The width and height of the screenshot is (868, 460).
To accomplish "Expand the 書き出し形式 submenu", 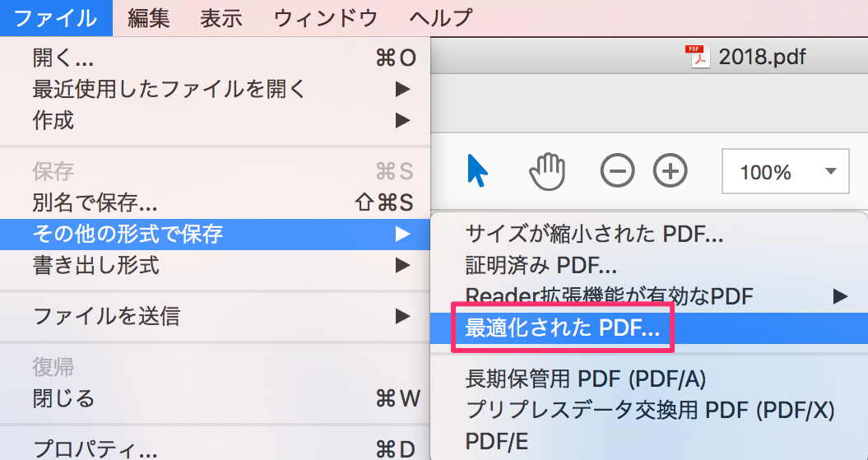I will 215,266.
